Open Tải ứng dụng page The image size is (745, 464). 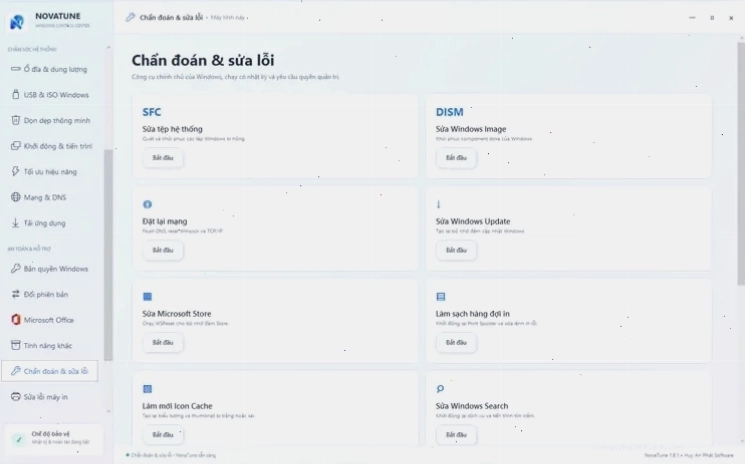[x=49, y=223]
